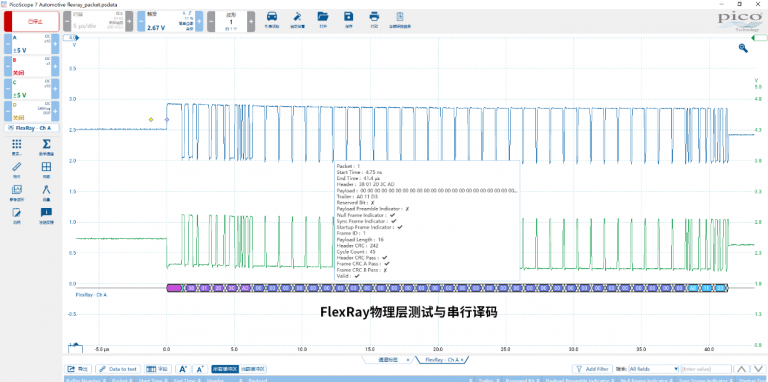768x382 pixels.
Task: Switch to the FlexRay - Ch A tab
Action: [x=441, y=359]
